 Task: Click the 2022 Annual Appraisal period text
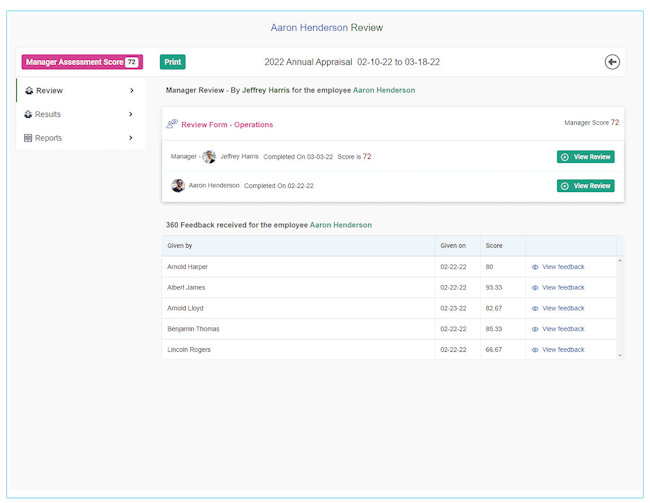pos(352,62)
